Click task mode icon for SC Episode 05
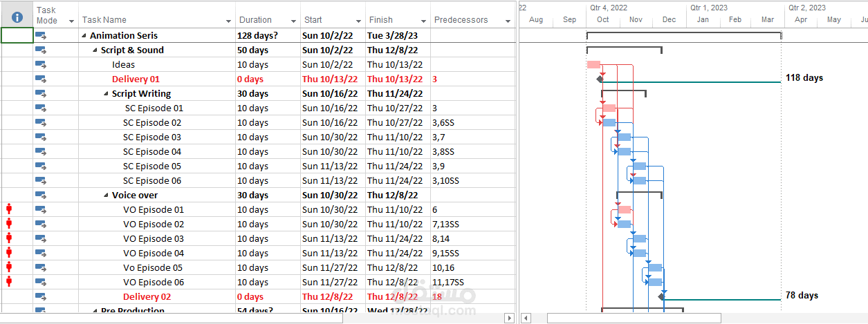This screenshot has height=324, width=868. 41,166
